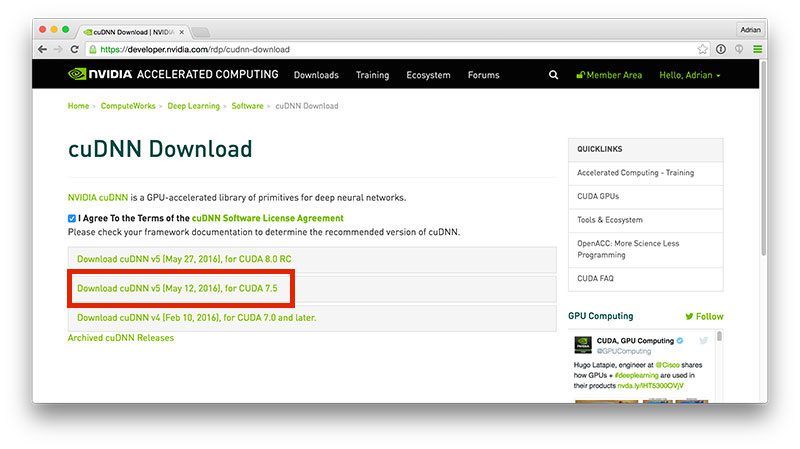800x449 pixels.
Task: Uncheck the I Agree To the Terms checkbox
Action: [72, 218]
